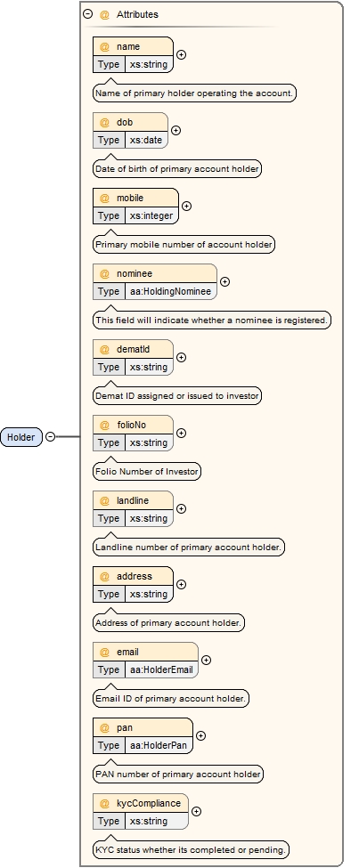Open the aa:HolderEmail type reference
359x868 pixels.
(x=162, y=669)
